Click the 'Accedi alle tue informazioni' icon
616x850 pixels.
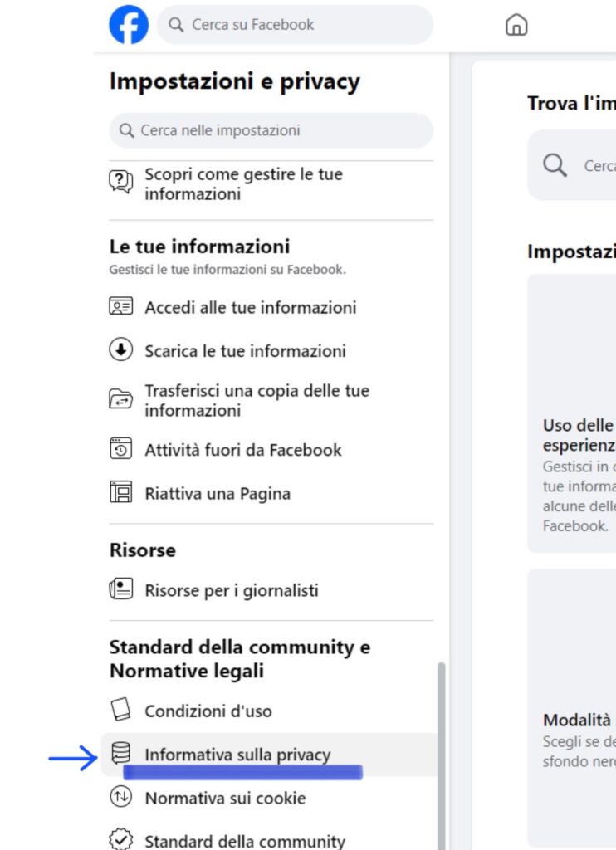coord(121,307)
